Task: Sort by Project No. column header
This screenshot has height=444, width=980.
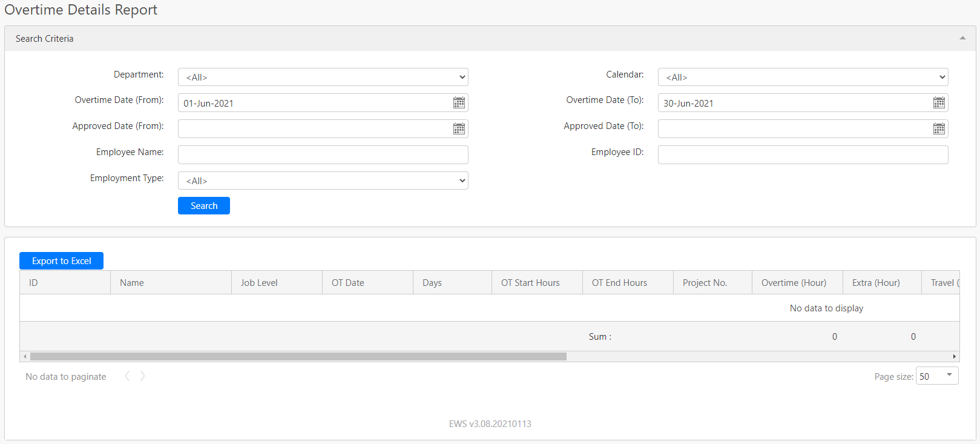Action: pyautogui.click(x=713, y=283)
